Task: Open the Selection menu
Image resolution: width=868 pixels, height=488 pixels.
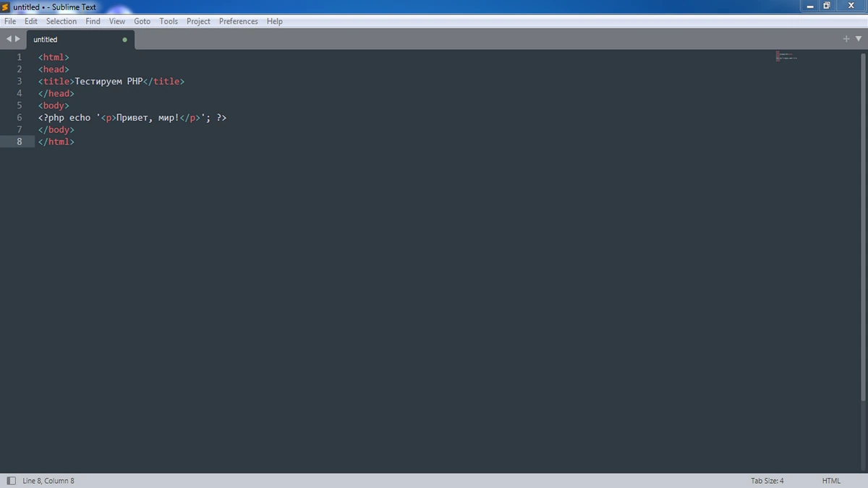Action: pos(61,21)
